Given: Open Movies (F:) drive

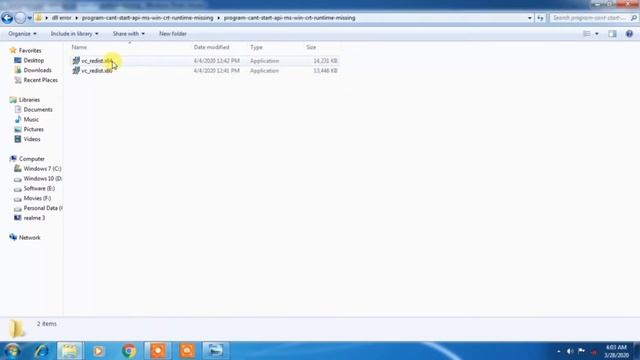Looking at the screenshot, I should pyautogui.click(x=37, y=198).
